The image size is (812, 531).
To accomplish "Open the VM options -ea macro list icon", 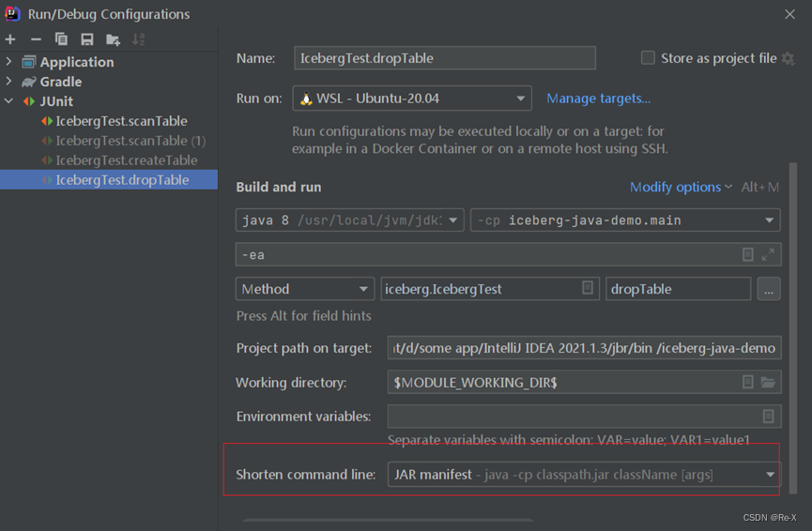I will click(748, 254).
